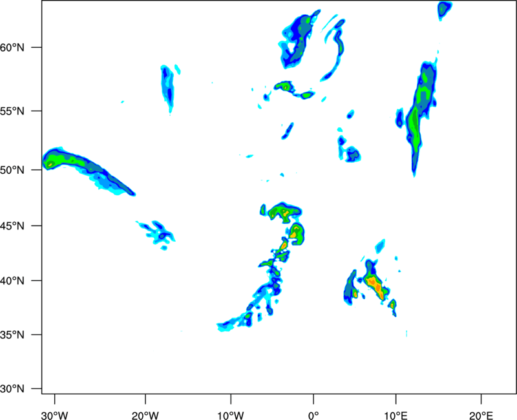
Task: Click the 35°N latitude label
Action: coord(12,335)
